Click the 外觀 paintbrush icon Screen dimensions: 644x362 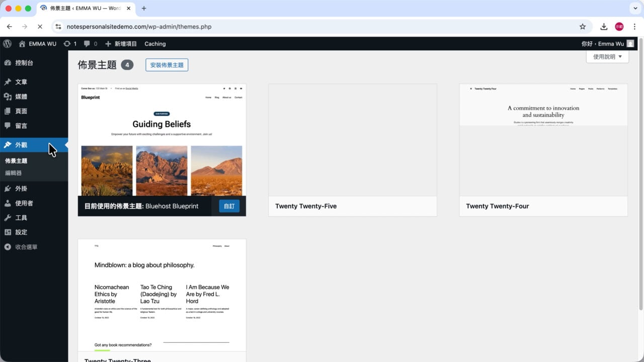click(x=8, y=145)
